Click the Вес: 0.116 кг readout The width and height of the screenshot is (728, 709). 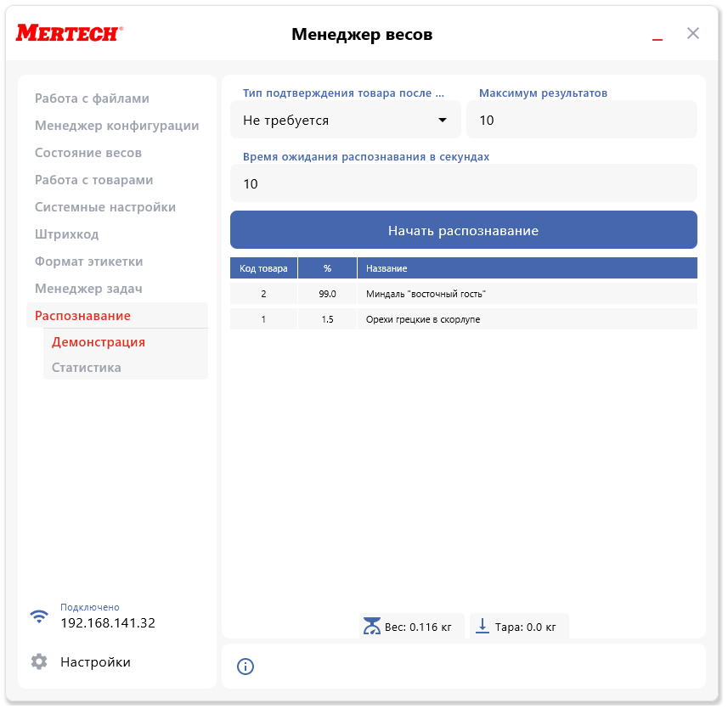(418, 627)
